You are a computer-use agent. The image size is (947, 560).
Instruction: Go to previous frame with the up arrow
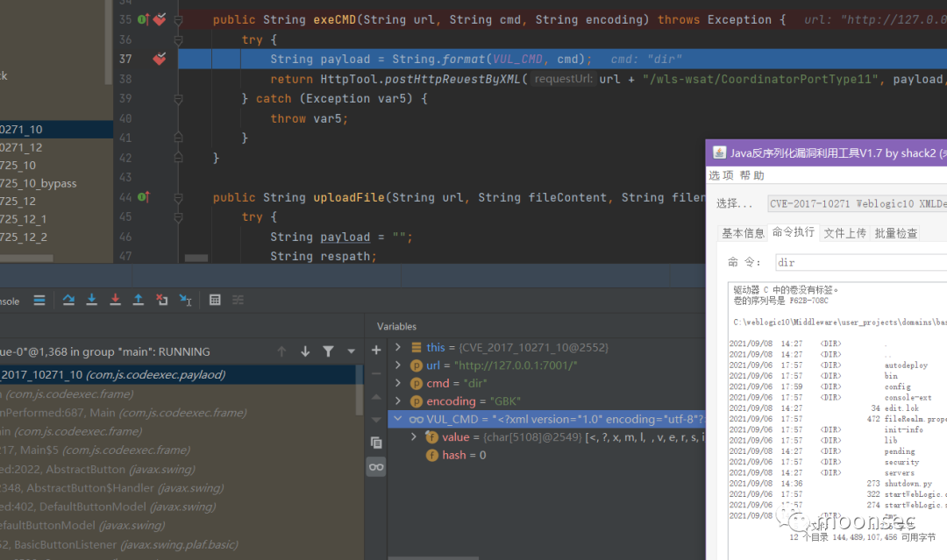pos(281,351)
